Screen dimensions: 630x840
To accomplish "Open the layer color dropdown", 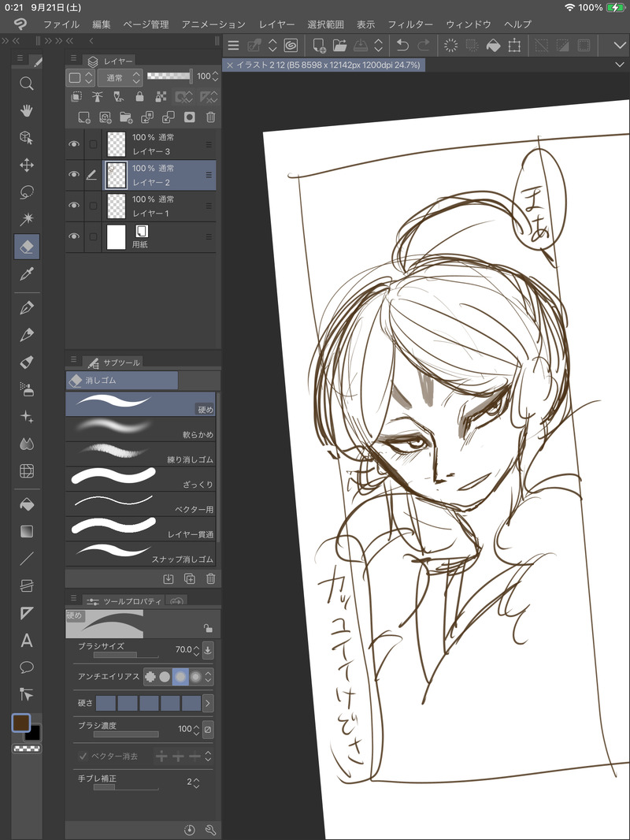I will [x=81, y=78].
